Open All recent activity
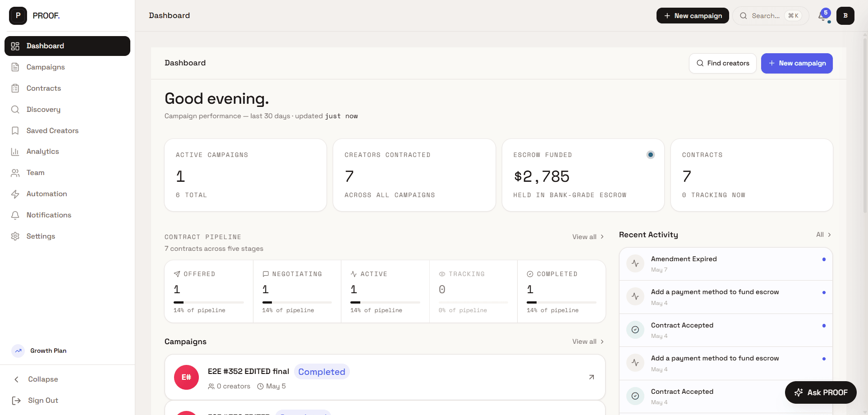Screen dimensions: 868x415 tap(823, 235)
